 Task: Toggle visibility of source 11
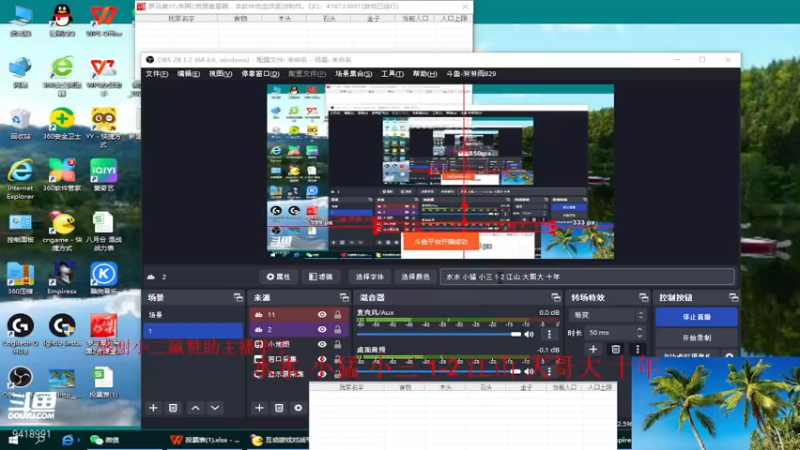[x=322, y=314]
